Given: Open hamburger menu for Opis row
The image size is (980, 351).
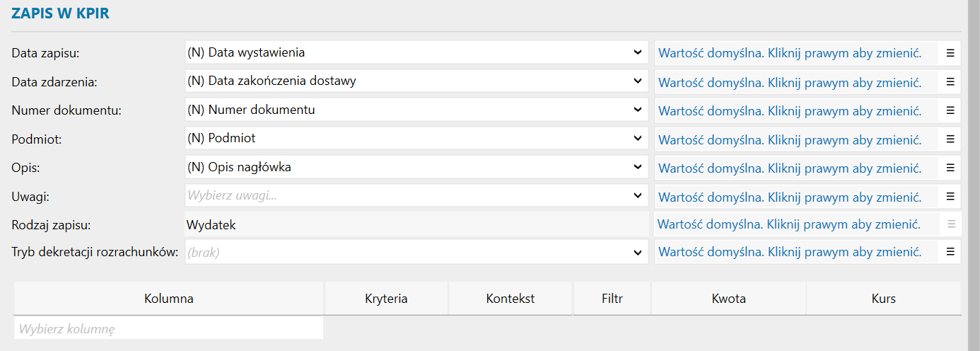Looking at the screenshot, I should tap(950, 168).
